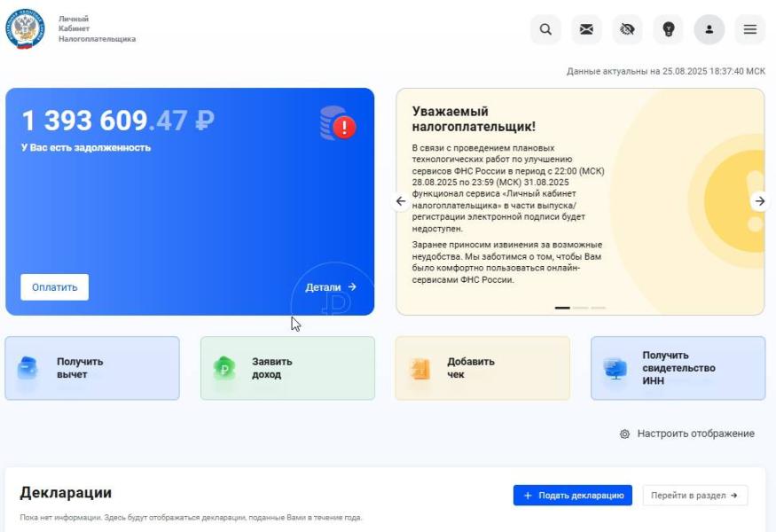
Task: Click the FNS logo emblem
Action: pyautogui.click(x=25, y=28)
